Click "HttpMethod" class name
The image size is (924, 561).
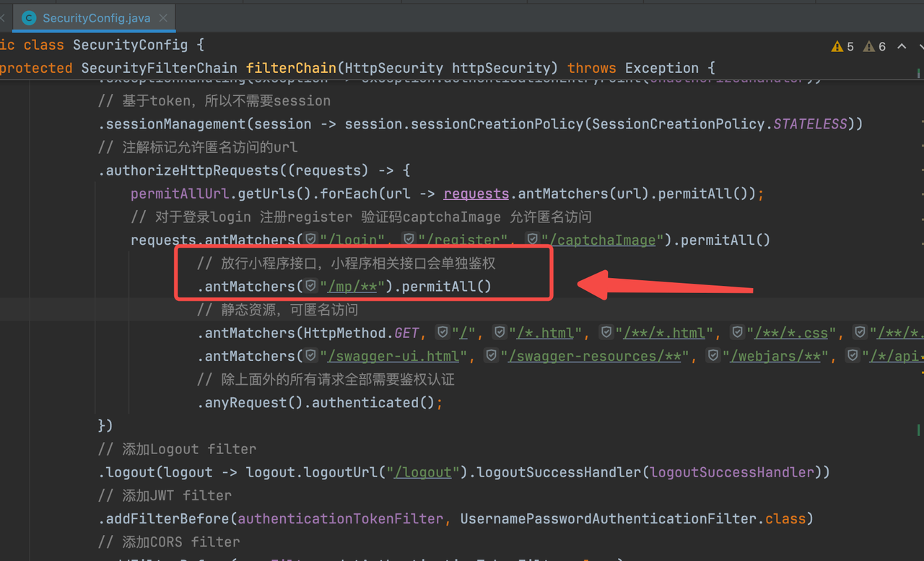(344, 333)
